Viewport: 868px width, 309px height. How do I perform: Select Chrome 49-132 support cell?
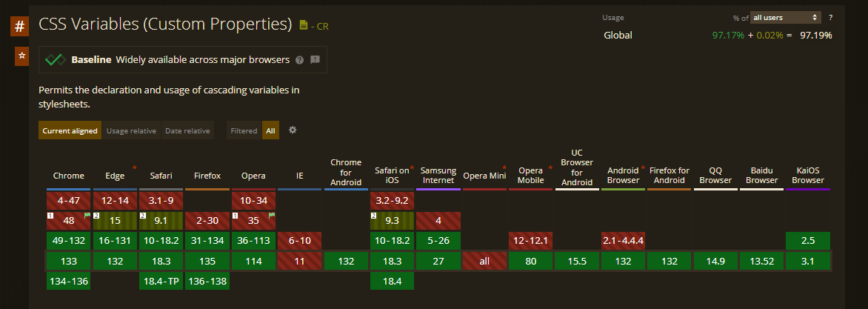[x=69, y=241]
